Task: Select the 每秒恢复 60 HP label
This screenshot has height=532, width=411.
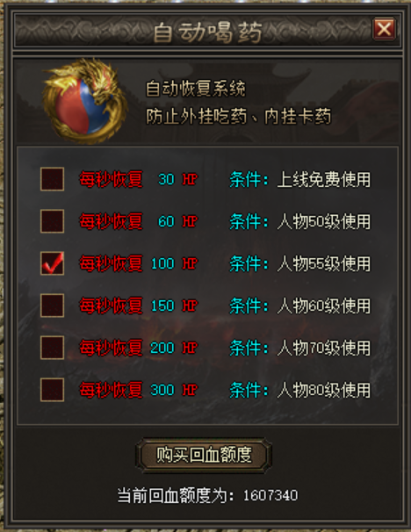Action: pos(139,221)
